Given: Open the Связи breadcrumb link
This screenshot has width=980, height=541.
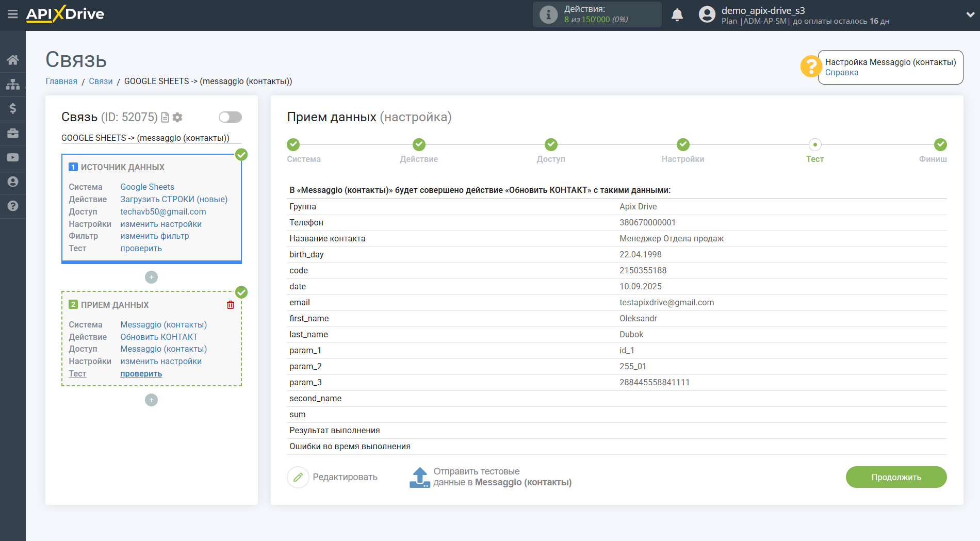Looking at the screenshot, I should (101, 81).
